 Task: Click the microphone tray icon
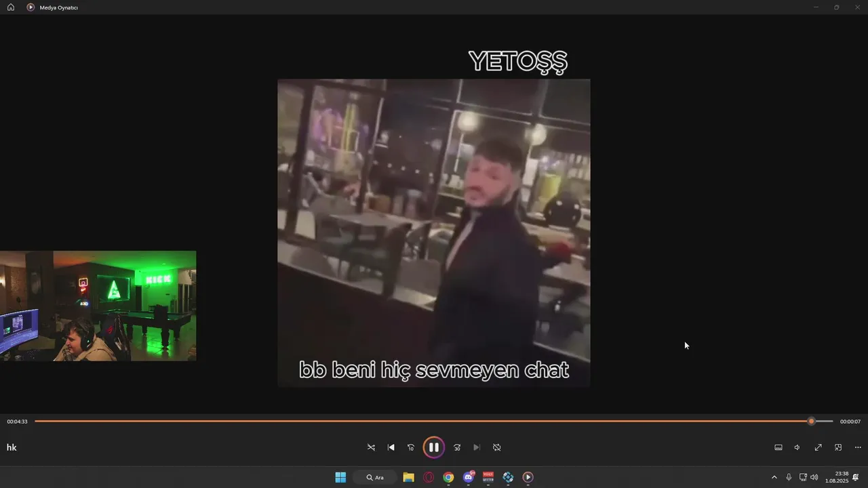(x=789, y=477)
